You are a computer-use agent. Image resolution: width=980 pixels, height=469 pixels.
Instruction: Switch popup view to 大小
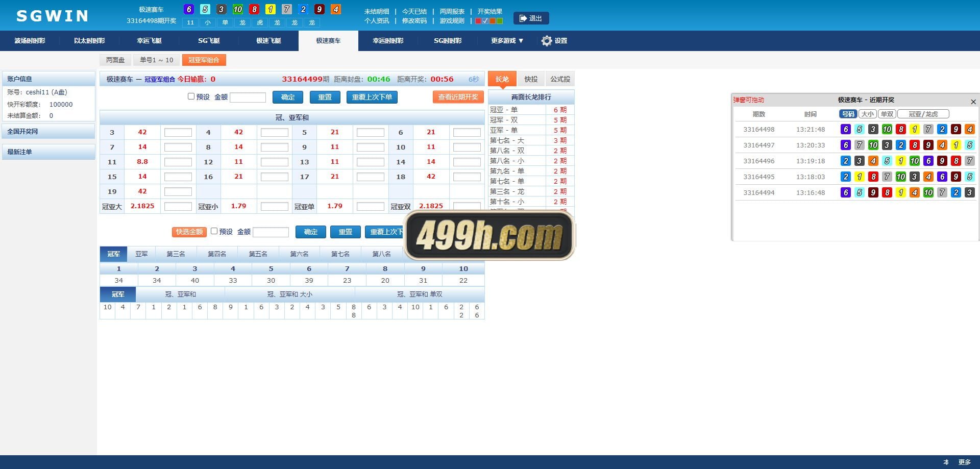click(x=867, y=114)
